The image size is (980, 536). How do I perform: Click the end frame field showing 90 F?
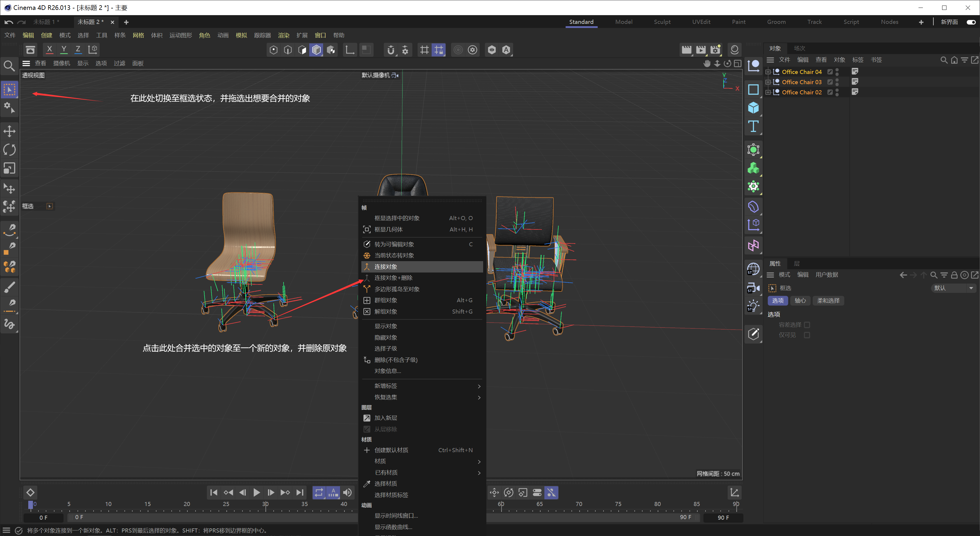(x=723, y=517)
